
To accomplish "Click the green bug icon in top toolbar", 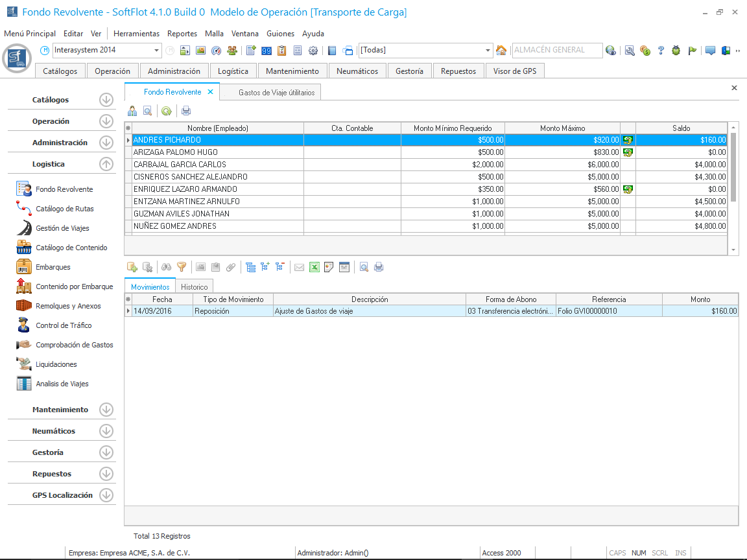I will click(676, 51).
